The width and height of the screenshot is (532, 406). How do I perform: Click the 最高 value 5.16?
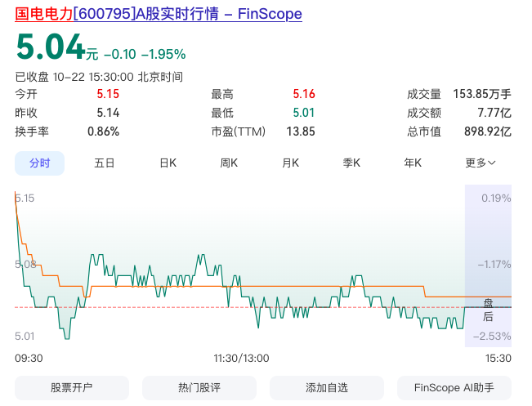(x=304, y=94)
